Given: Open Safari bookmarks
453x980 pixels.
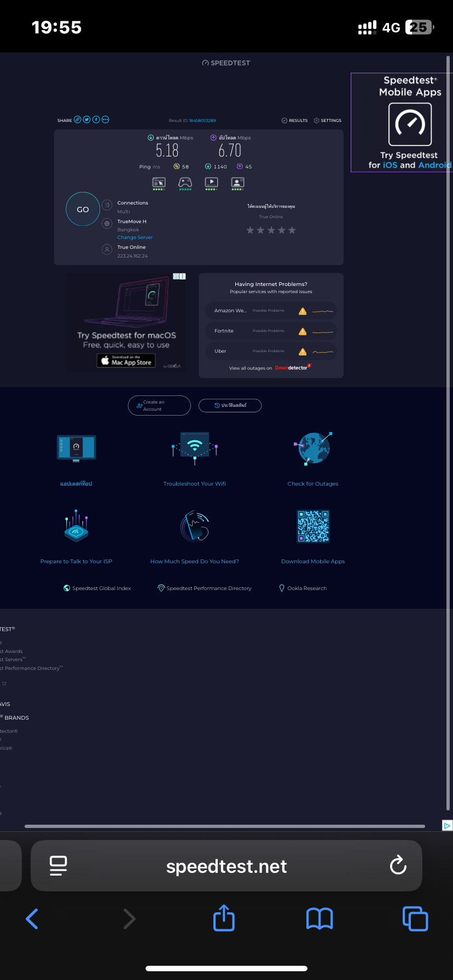Looking at the screenshot, I should pyautogui.click(x=320, y=919).
